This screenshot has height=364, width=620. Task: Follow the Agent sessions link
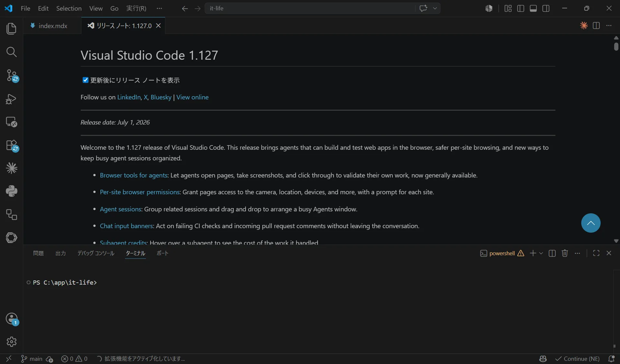(120, 209)
